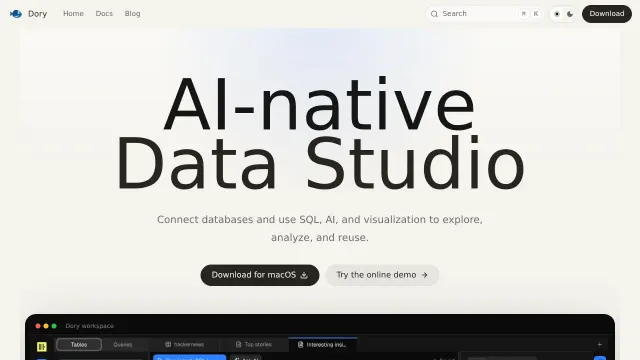Select the Tables tab in workspace
This screenshot has height=360, width=640.
point(79,344)
